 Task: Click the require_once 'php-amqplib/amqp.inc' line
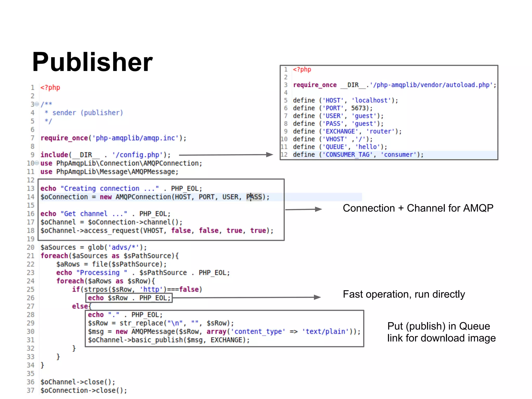pyautogui.click(x=113, y=138)
